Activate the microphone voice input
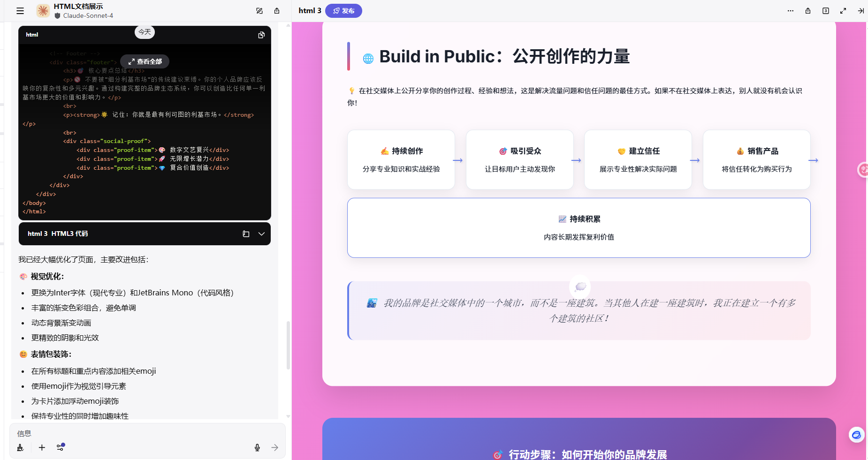The width and height of the screenshot is (868, 460). (x=257, y=447)
